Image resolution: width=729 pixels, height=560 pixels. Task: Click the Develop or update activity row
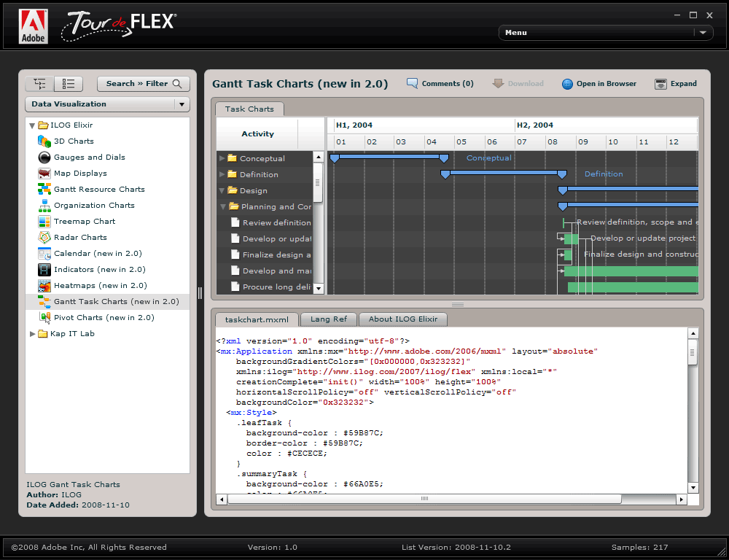265,238
